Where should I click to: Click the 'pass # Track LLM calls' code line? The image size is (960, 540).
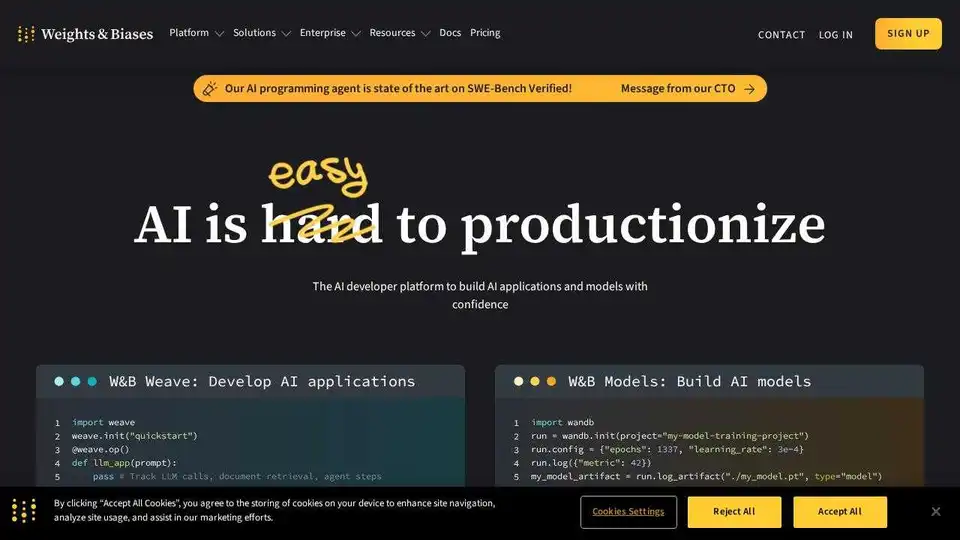pyautogui.click(x=237, y=476)
